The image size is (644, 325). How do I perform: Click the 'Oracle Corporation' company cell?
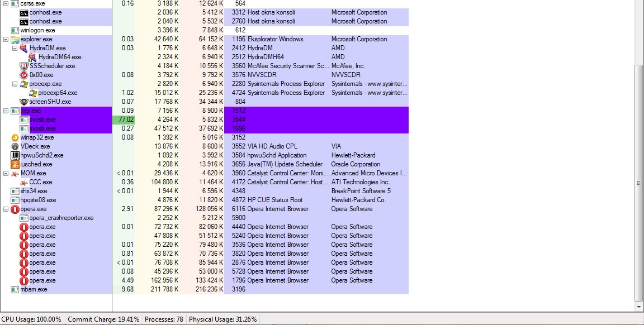point(356,165)
